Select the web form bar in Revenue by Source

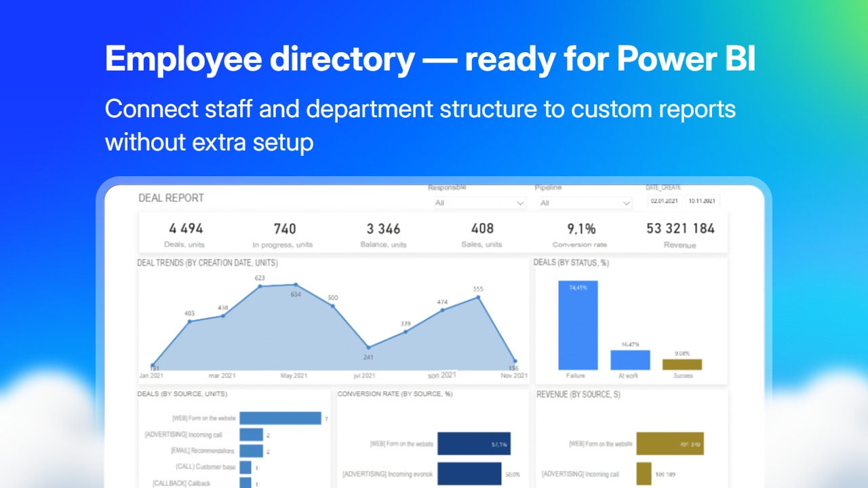[x=670, y=444]
